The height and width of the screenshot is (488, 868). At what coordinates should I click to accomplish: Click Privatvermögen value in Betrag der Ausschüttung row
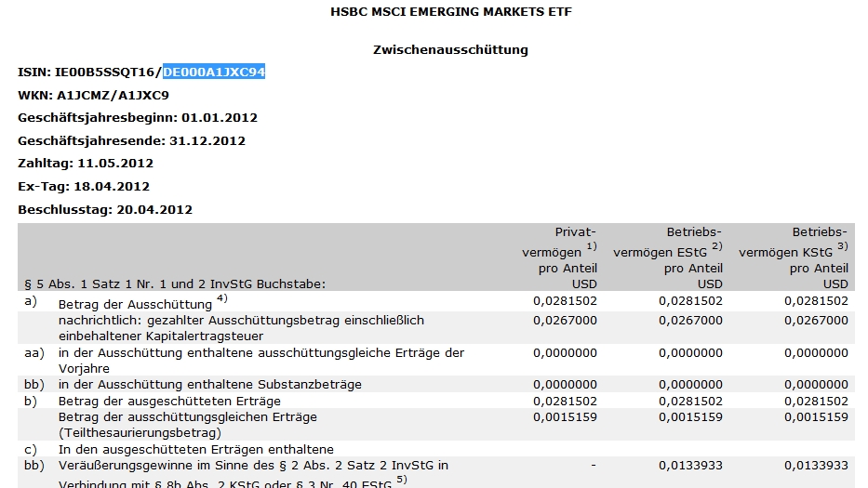(x=566, y=301)
